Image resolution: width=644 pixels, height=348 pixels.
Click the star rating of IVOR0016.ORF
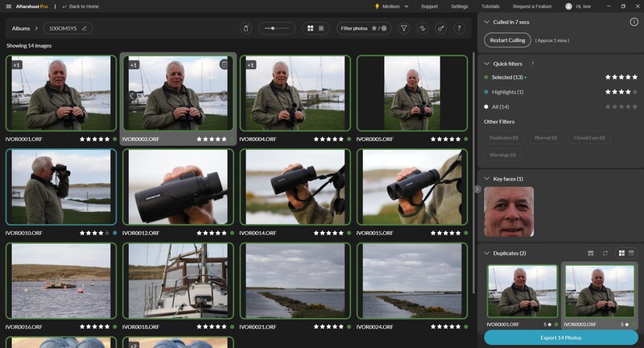94,326
